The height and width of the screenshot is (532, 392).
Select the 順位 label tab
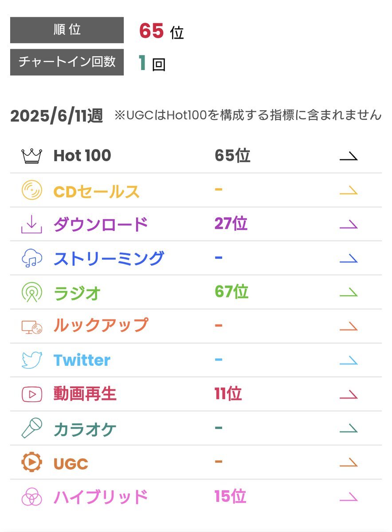click(67, 30)
